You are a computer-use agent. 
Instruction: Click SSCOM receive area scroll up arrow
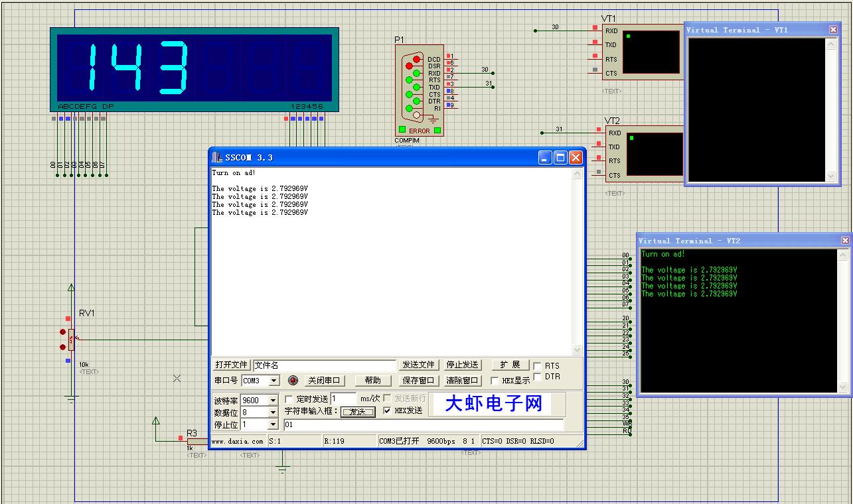(x=577, y=174)
